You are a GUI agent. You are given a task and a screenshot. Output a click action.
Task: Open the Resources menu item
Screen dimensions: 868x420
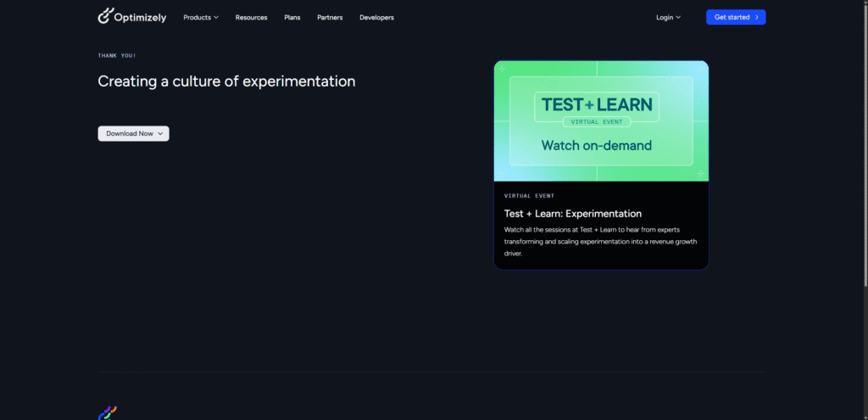point(251,17)
